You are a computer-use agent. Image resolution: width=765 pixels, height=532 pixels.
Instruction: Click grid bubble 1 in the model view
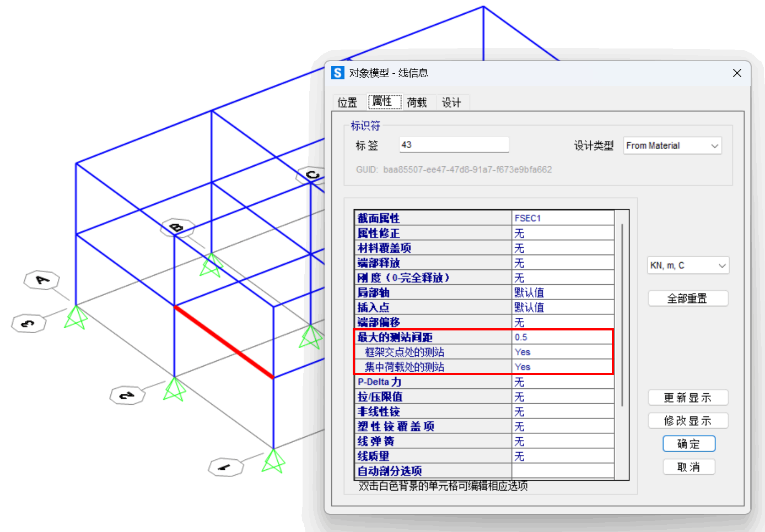pyautogui.click(x=225, y=468)
